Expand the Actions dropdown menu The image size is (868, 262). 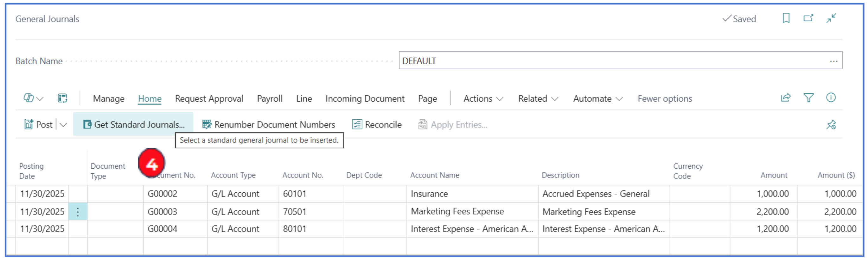pyautogui.click(x=483, y=99)
